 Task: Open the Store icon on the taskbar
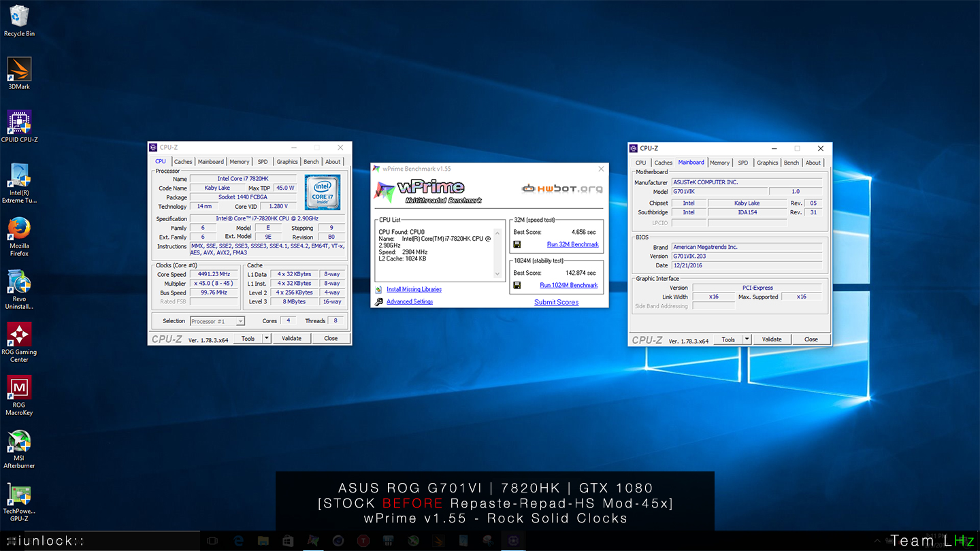point(287,541)
